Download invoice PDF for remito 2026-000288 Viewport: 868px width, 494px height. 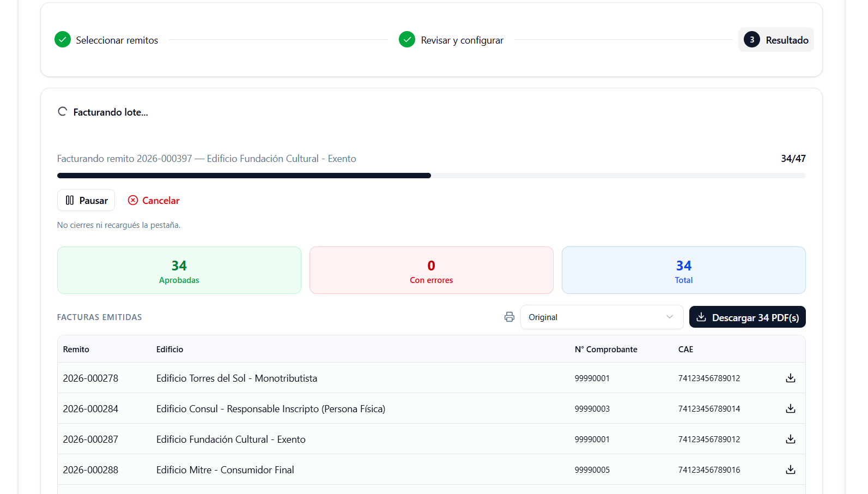tap(791, 469)
